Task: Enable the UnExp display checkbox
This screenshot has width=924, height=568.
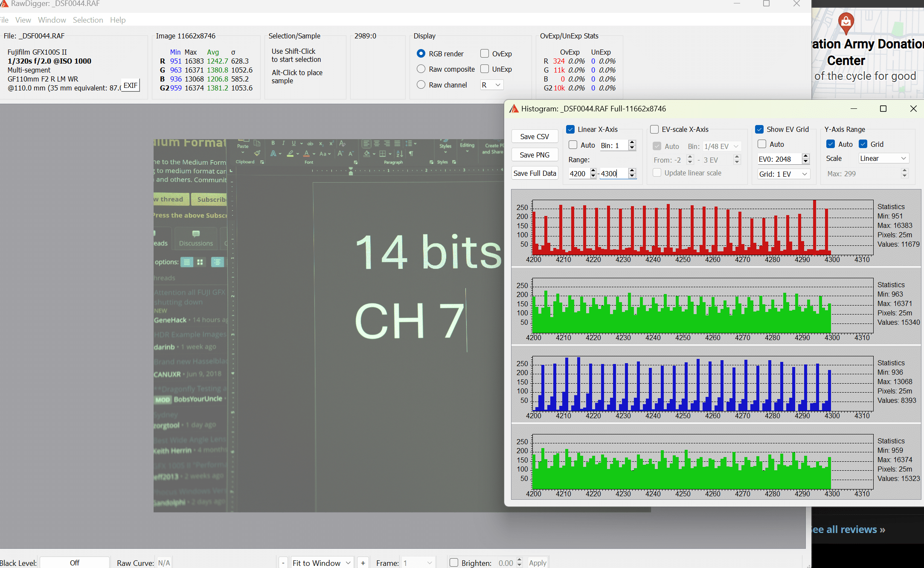Action: click(485, 69)
